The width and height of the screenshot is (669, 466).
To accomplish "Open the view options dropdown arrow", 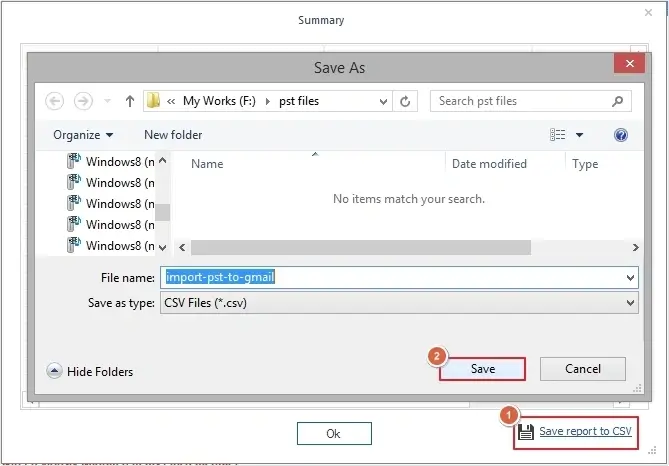I will point(579,135).
